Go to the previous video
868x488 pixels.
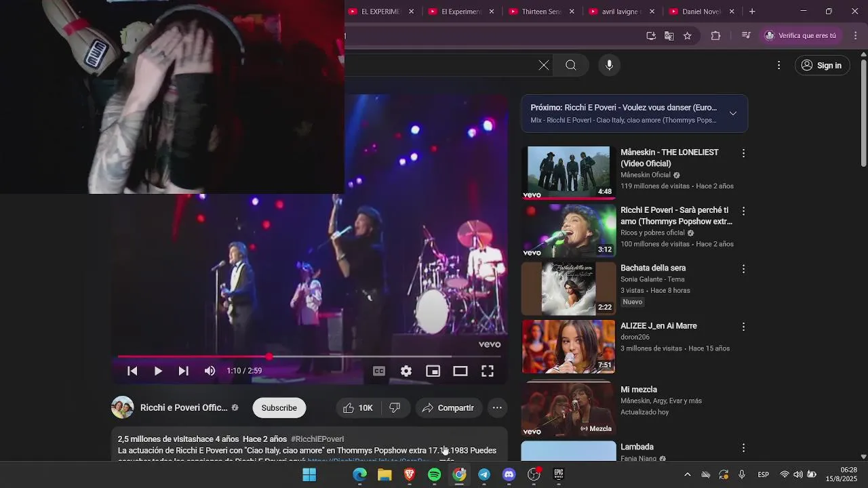coord(133,371)
